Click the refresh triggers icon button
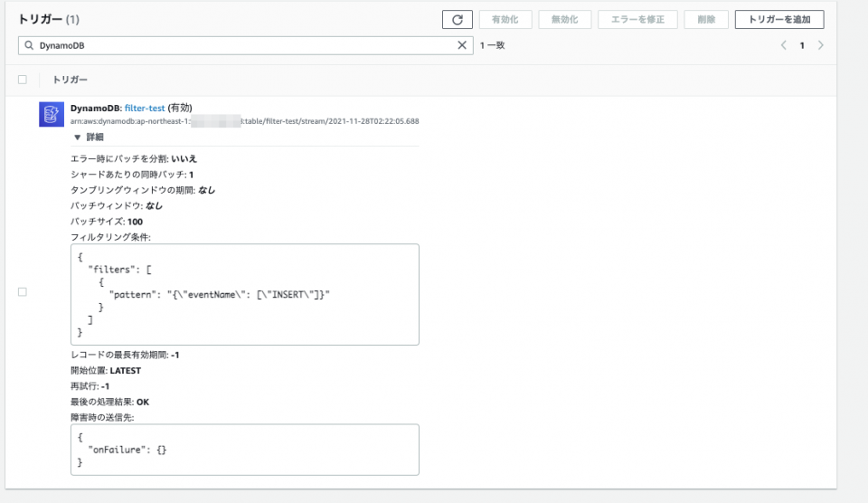This screenshot has height=503, width=868. point(457,19)
